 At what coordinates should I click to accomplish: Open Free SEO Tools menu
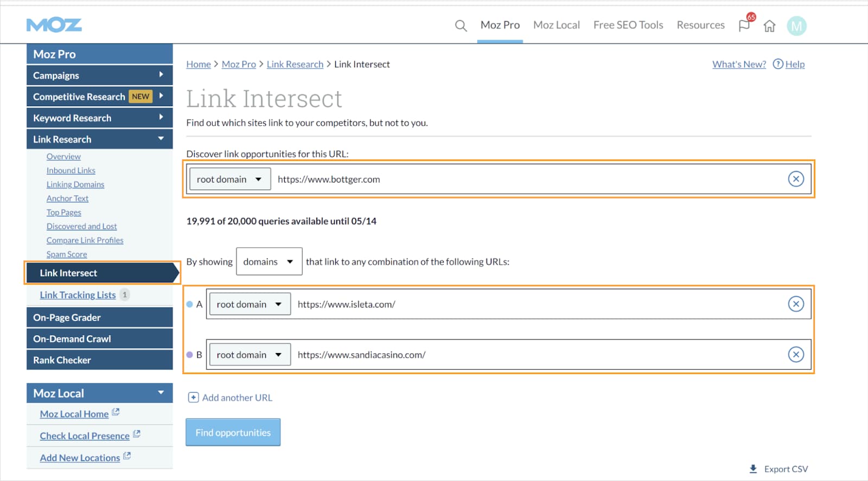pos(628,25)
